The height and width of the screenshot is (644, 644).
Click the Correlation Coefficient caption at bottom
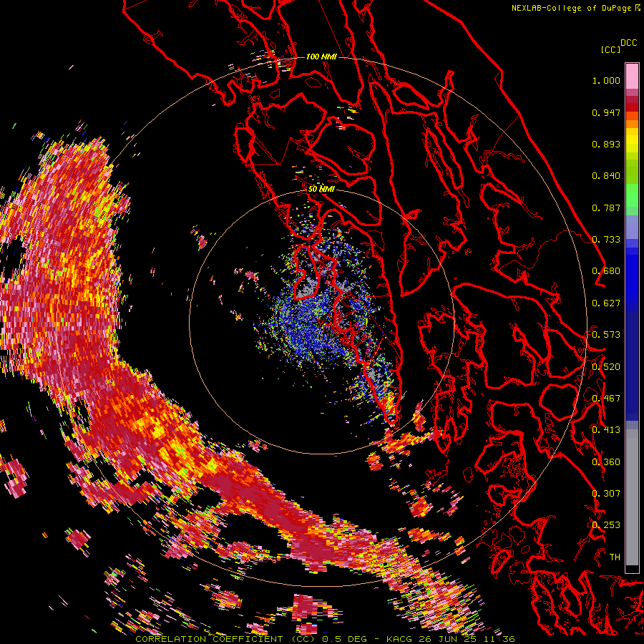[325, 639]
